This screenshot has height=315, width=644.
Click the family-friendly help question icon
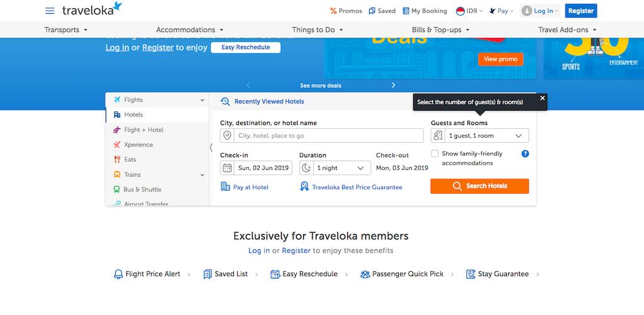click(x=525, y=153)
